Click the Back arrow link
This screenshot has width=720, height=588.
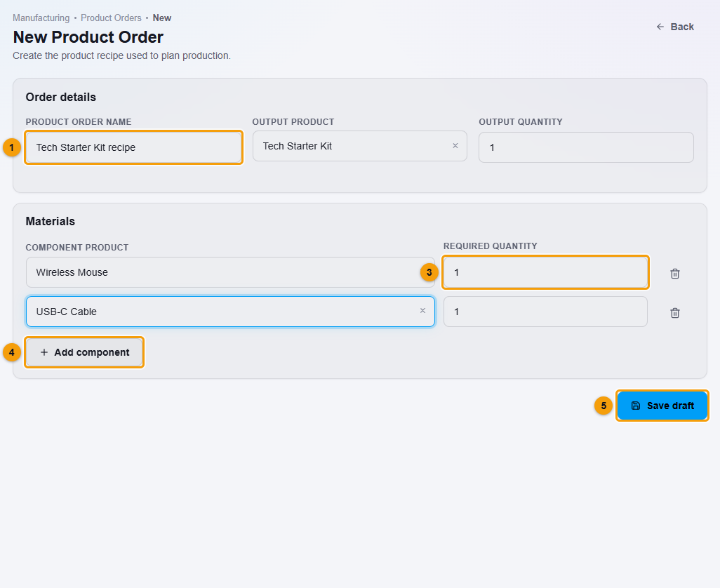tap(675, 27)
